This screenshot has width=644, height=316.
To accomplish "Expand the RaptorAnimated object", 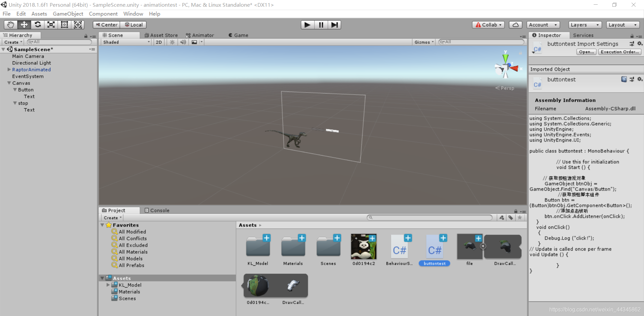I will click(9, 69).
